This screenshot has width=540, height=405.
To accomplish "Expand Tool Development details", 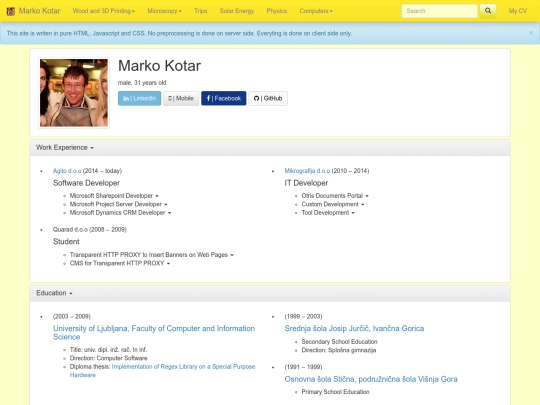I will 328,213.
